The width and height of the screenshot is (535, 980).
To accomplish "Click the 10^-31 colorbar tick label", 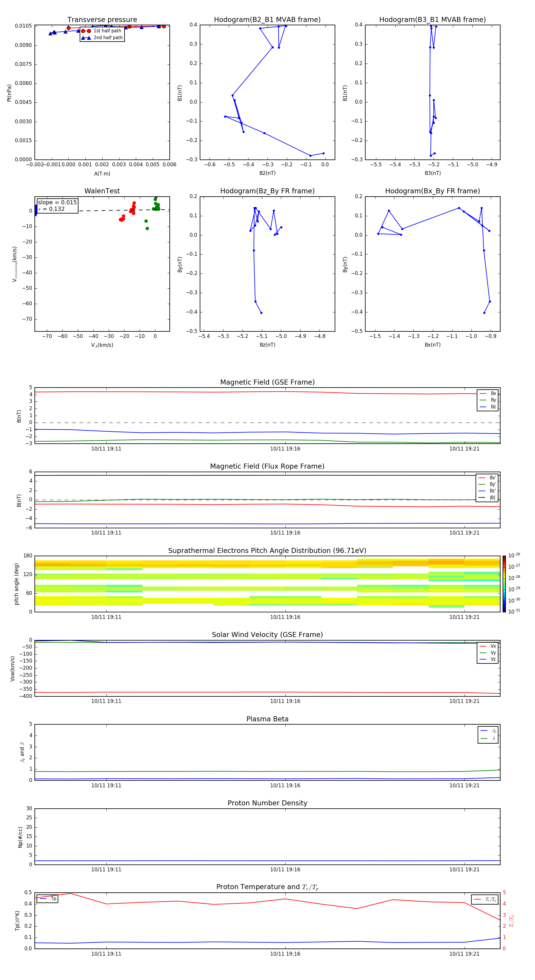I will (x=514, y=611).
